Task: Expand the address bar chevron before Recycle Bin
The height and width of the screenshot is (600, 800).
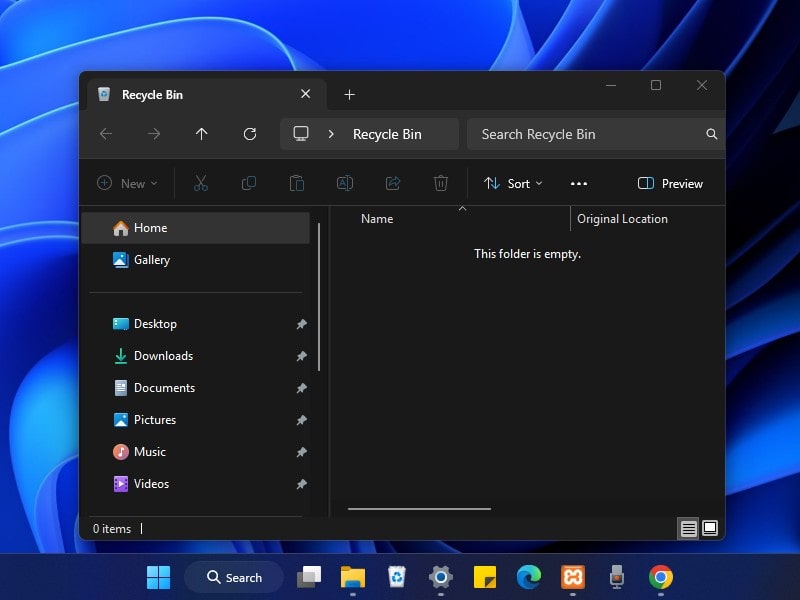Action: tap(331, 134)
